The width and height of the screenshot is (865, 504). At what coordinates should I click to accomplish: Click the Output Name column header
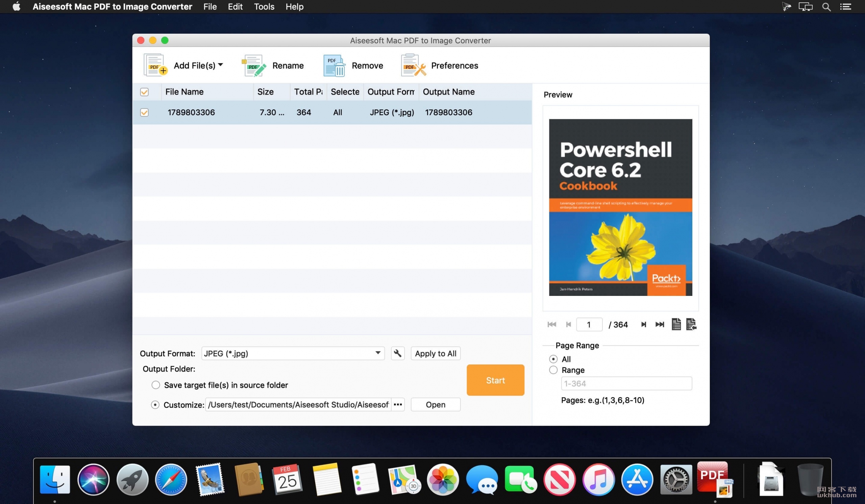coord(475,92)
